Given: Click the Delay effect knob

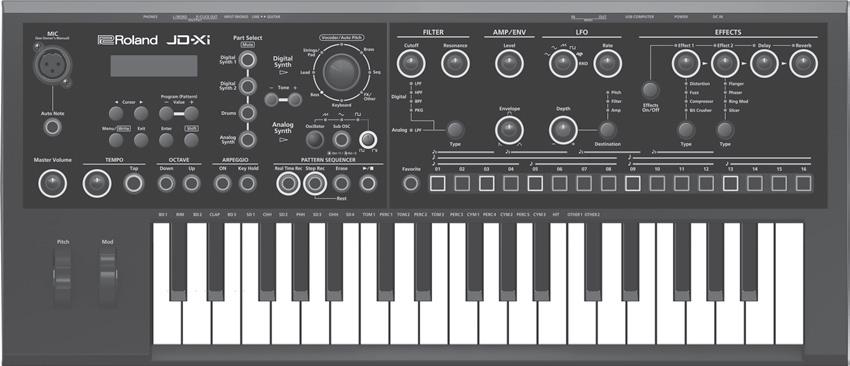Looking at the screenshot, I should (x=764, y=64).
